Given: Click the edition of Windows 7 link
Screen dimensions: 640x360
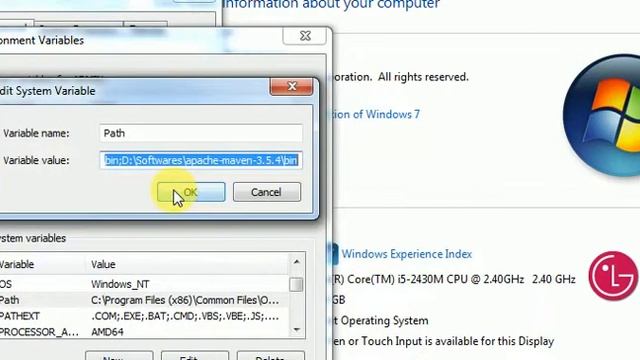Looking at the screenshot, I should [x=376, y=114].
